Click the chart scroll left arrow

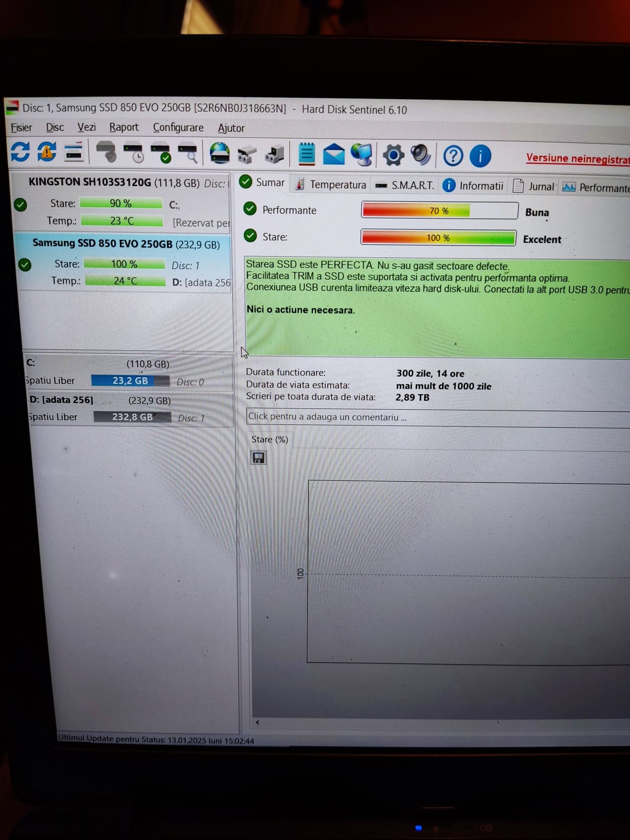[x=257, y=722]
